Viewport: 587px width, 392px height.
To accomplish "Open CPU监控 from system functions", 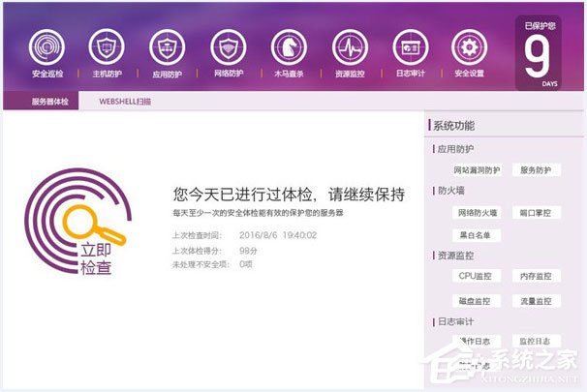I will pyautogui.click(x=477, y=276).
